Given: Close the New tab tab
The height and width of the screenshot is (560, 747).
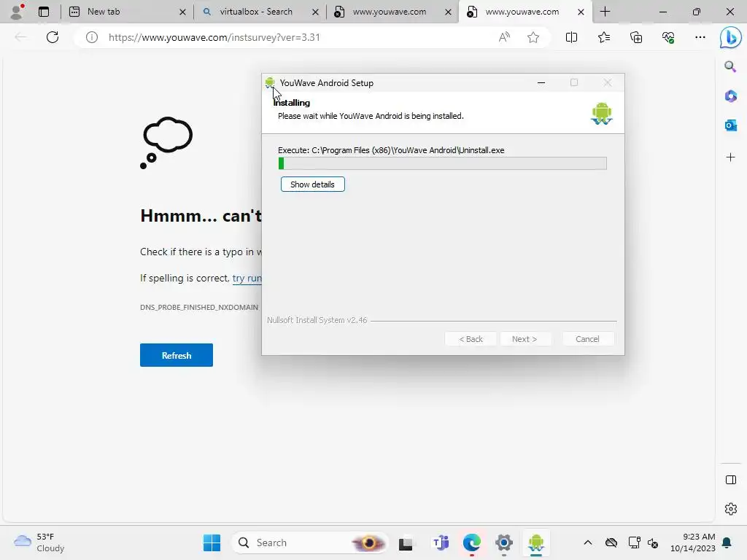Looking at the screenshot, I should point(182,12).
